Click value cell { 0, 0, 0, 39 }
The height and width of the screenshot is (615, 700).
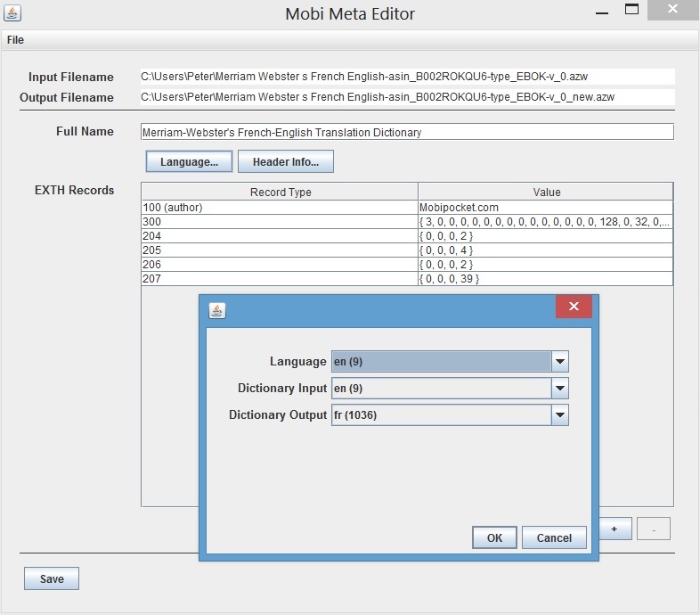click(x=546, y=279)
